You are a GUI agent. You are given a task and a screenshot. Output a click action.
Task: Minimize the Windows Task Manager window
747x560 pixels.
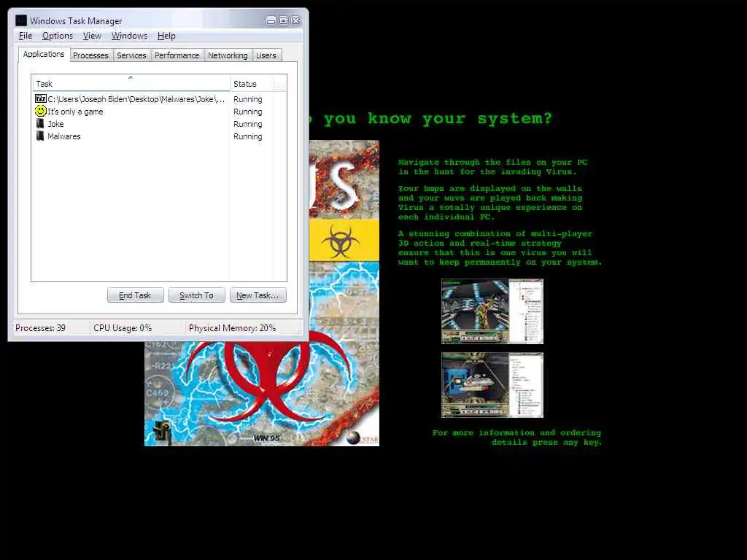[x=271, y=20]
